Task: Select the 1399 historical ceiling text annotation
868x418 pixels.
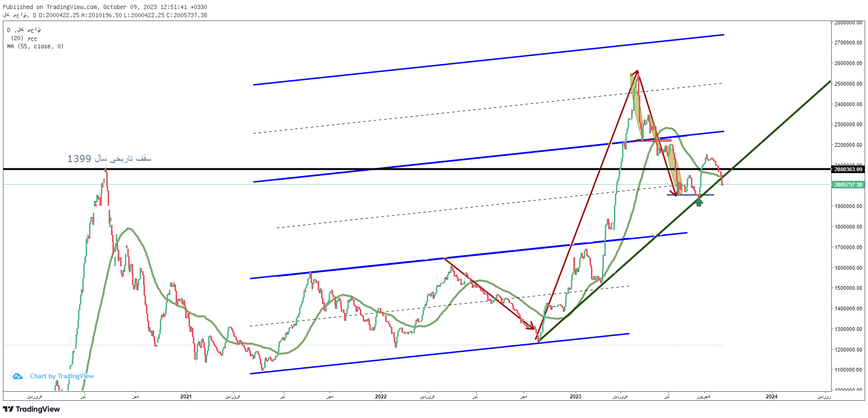Action: 109,158
